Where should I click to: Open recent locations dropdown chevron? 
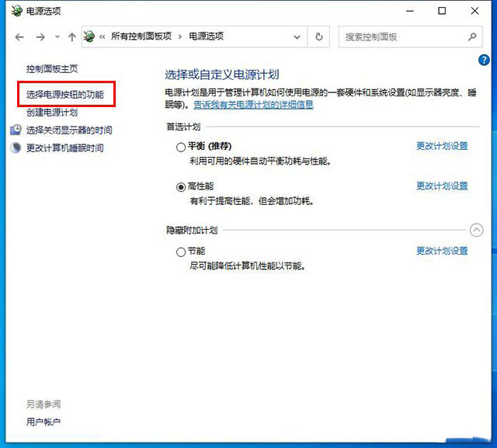pos(57,36)
